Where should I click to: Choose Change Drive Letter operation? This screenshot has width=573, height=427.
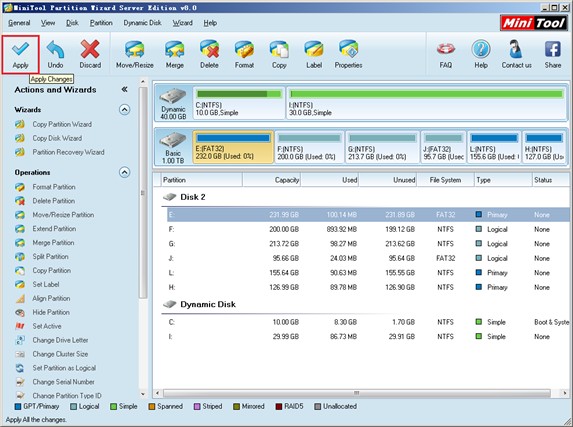[60, 340]
